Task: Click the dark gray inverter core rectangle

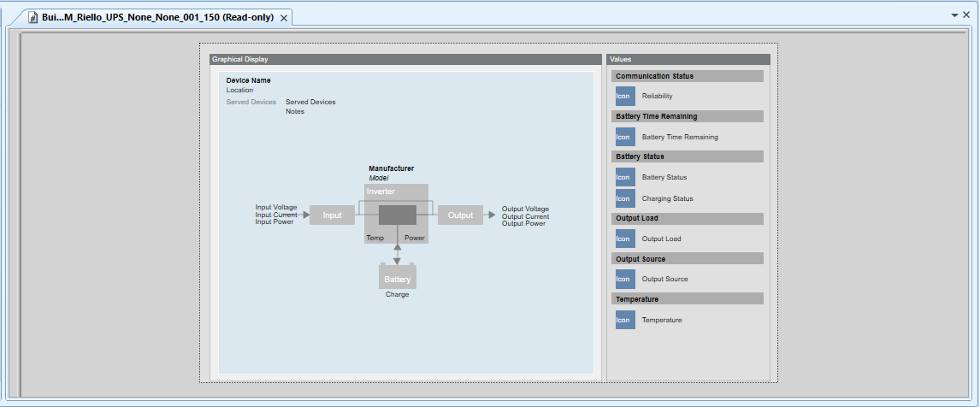Action: (397, 215)
